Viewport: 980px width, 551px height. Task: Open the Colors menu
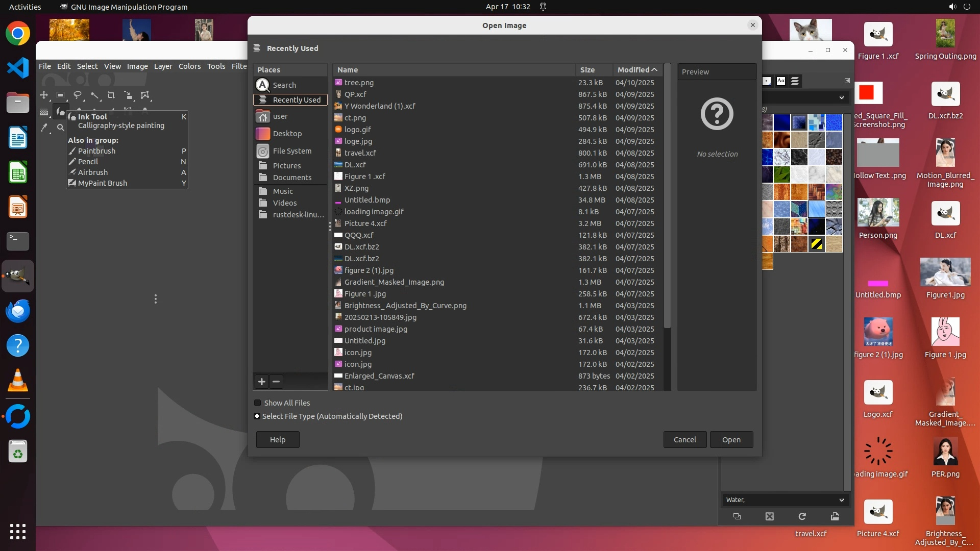coord(189,66)
